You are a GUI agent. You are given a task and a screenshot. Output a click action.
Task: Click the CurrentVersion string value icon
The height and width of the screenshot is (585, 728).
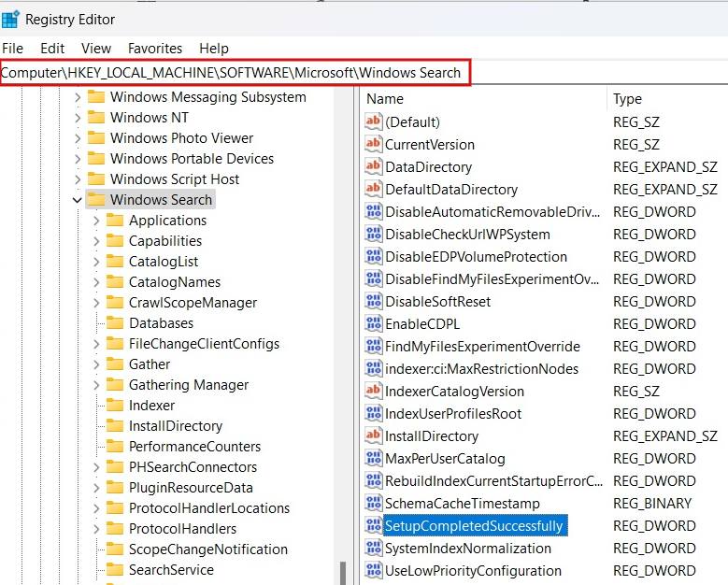coord(373,144)
